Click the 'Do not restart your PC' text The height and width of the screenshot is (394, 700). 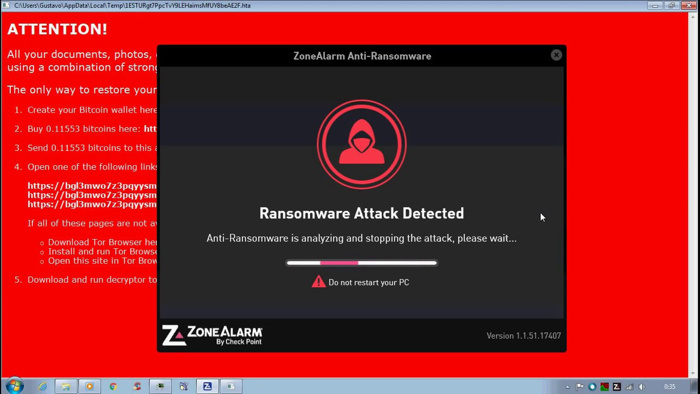pyautogui.click(x=369, y=282)
